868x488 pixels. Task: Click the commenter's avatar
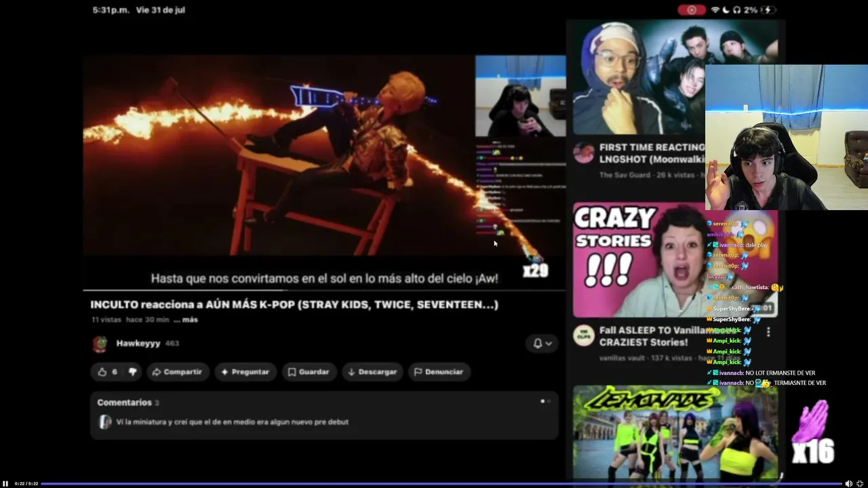pyautogui.click(x=105, y=422)
